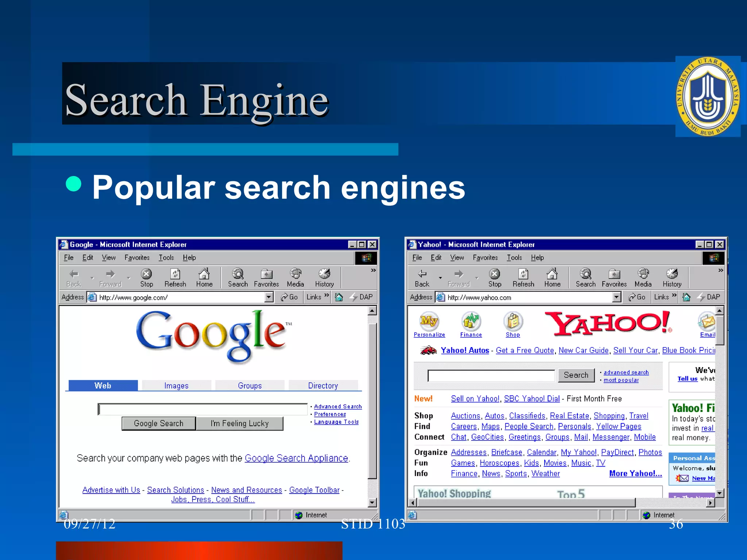The height and width of the screenshot is (560, 747).
Task: Open Yahoo's Horoscopes link
Action: (499, 463)
